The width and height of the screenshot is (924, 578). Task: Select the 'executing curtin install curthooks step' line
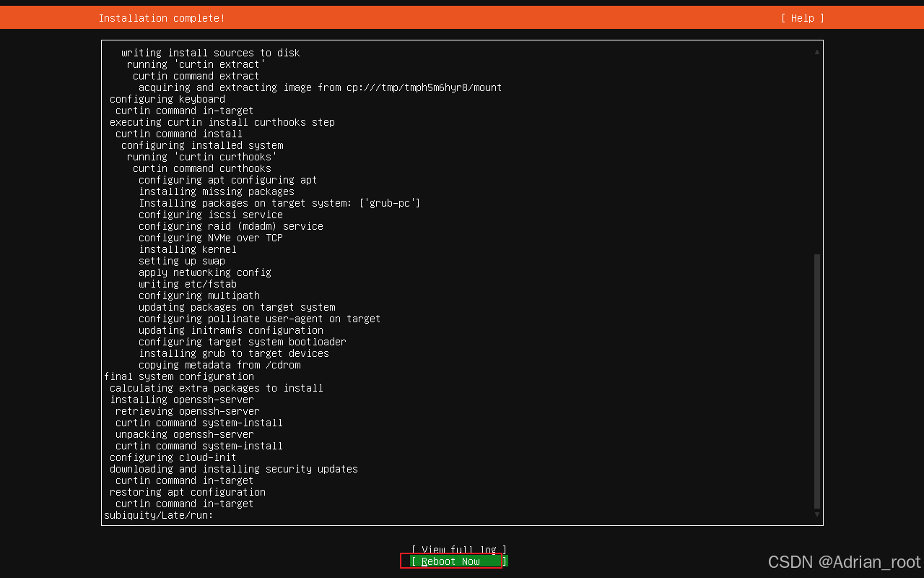pos(222,122)
